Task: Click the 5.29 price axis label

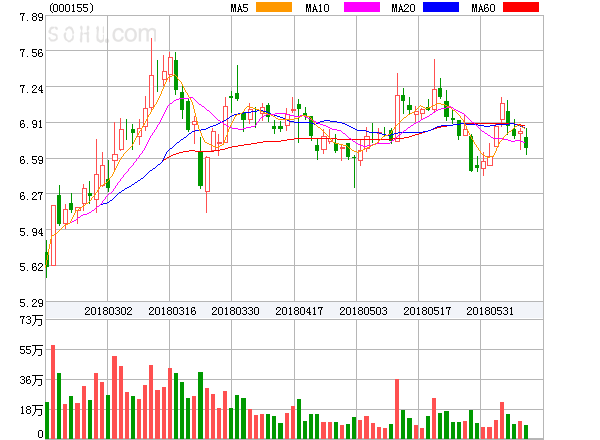Action: click(x=31, y=303)
